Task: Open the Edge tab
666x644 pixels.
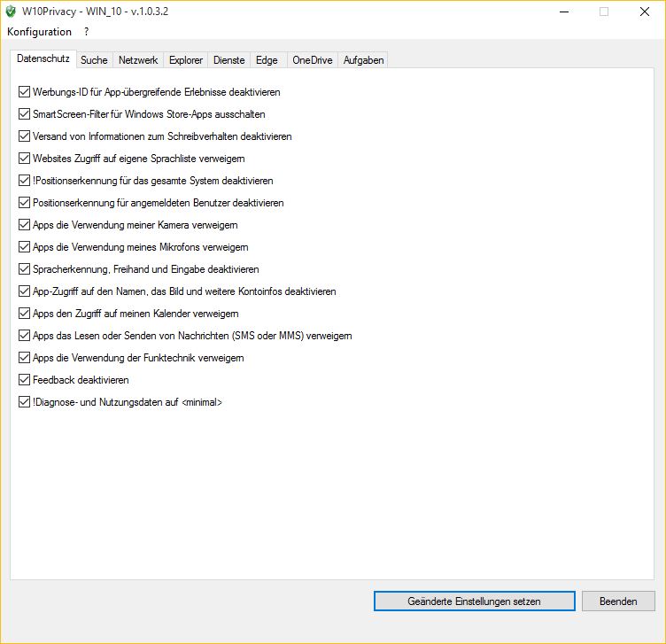Action: [267, 60]
